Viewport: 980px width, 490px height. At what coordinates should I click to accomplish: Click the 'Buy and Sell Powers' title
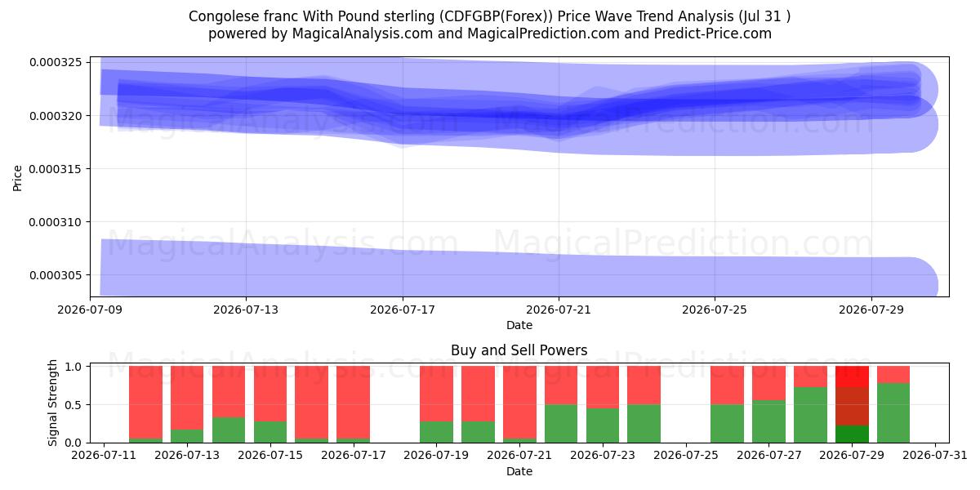[x=519, y=350]
